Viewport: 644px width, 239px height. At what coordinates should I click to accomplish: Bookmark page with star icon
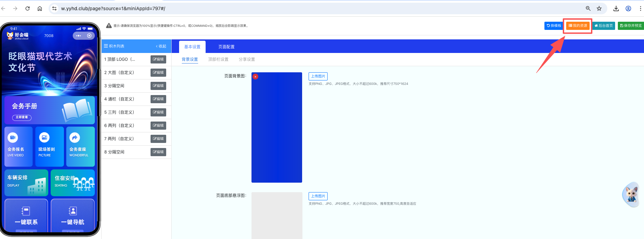[x=599, y=8]
